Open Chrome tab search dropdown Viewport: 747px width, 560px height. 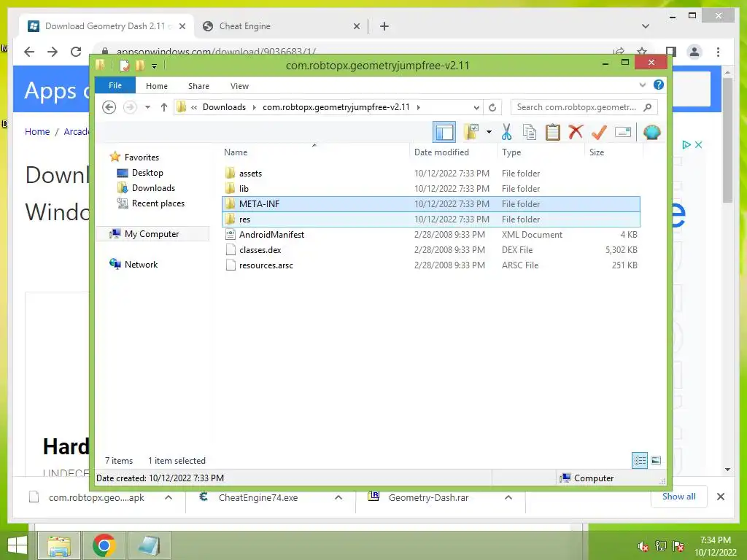click(646, 26)
